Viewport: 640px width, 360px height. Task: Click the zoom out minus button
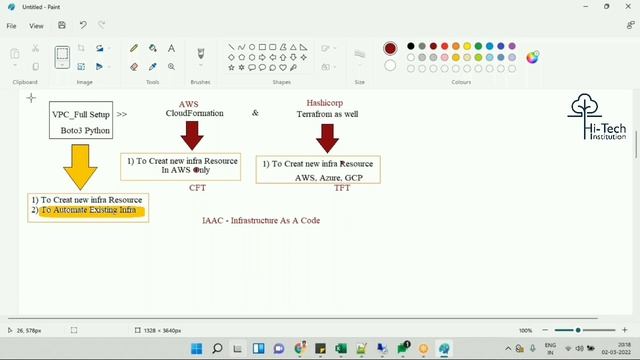(x=545, y=330)
